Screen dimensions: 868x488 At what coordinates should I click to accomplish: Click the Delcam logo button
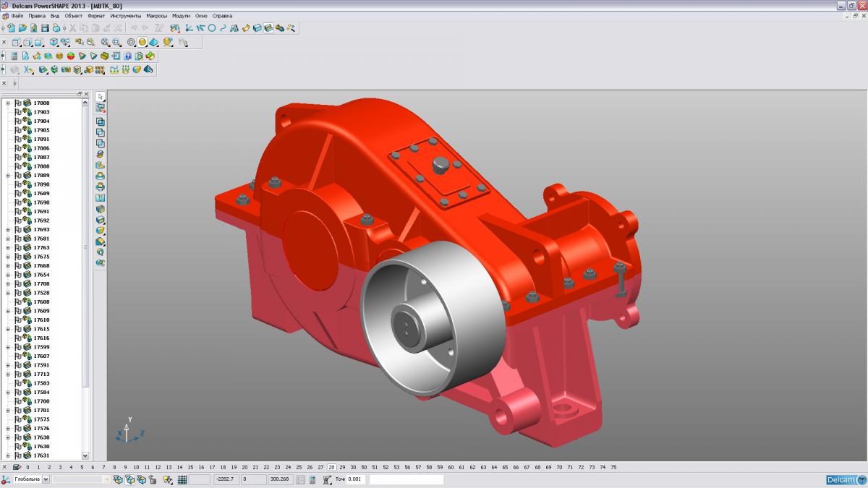click(x=846, y=479)
